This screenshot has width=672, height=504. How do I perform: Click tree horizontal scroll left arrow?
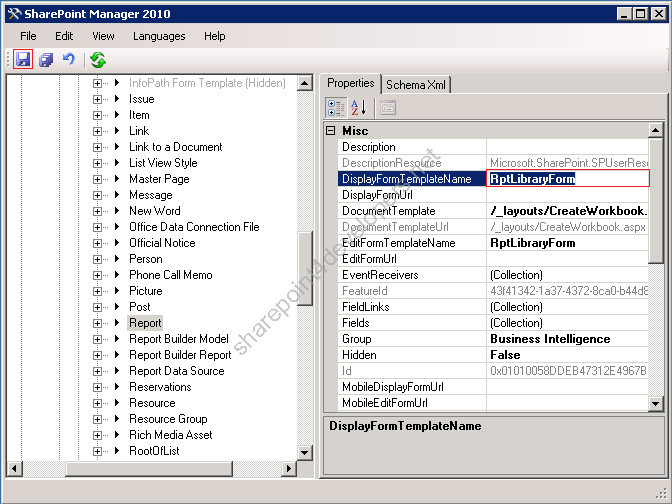pos(14,468)
